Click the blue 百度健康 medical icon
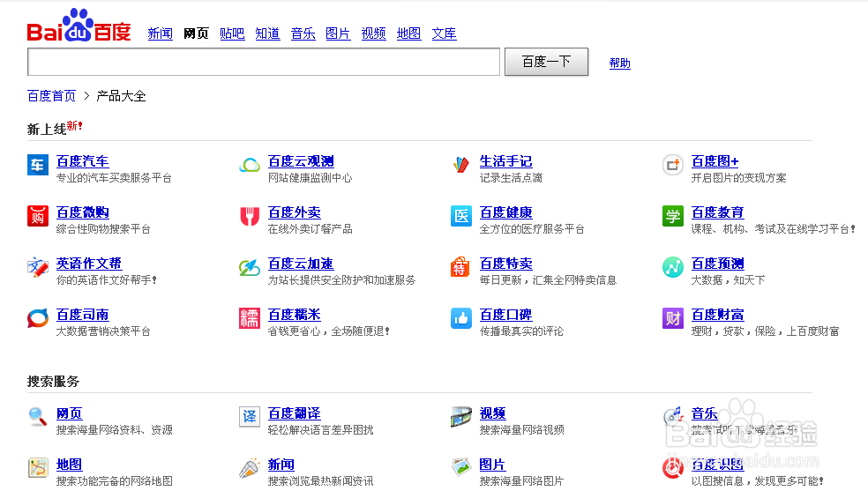This screenshot has height=491, width=868. coord(460,216)
